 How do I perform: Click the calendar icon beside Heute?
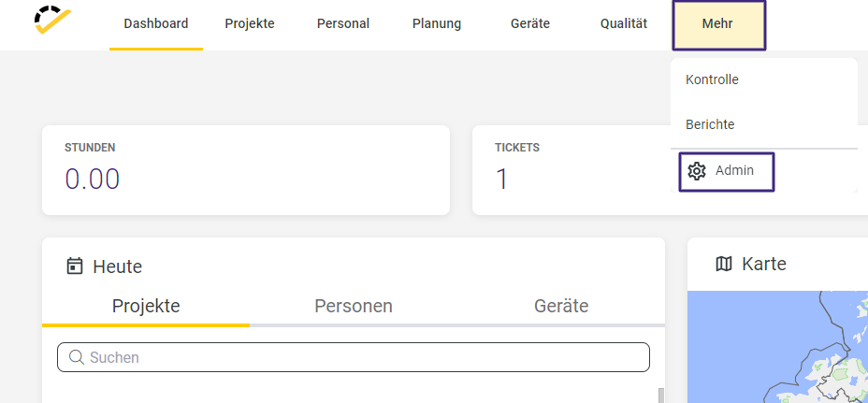click(74, 266)
